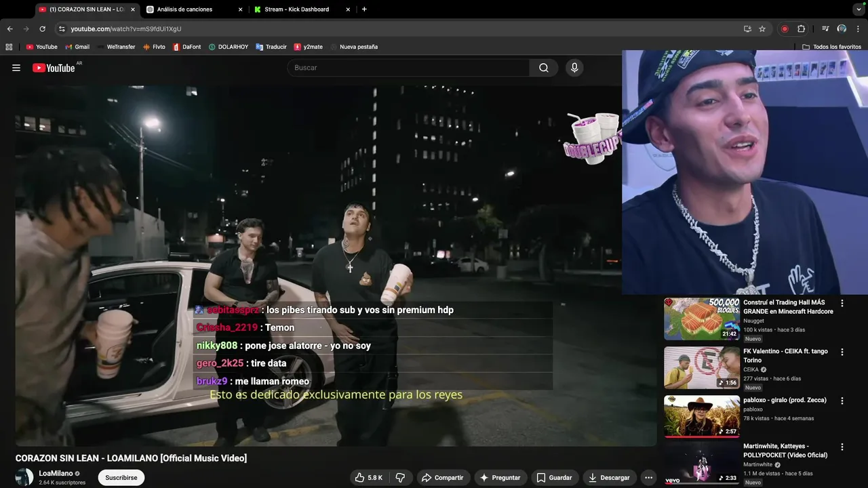Image resolution: width=868 pixels, height=488 pixels.
Task: Click the Preguntar button
Action: 500,478
